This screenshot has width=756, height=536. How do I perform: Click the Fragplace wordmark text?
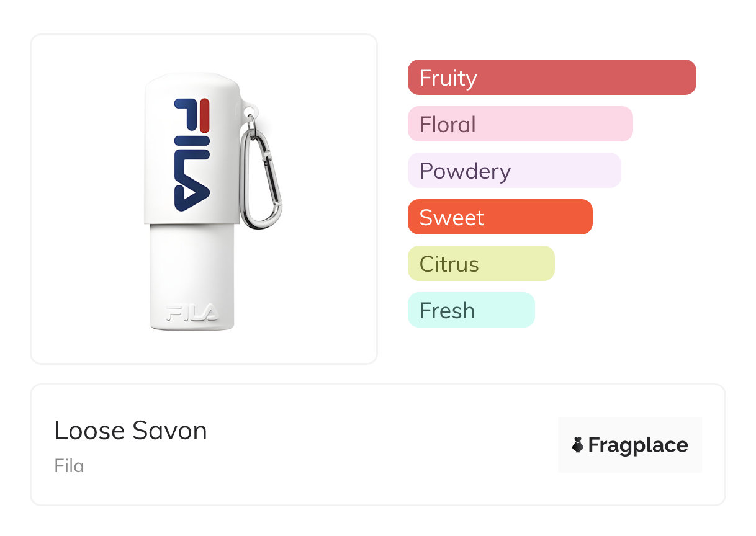point(637,445)
